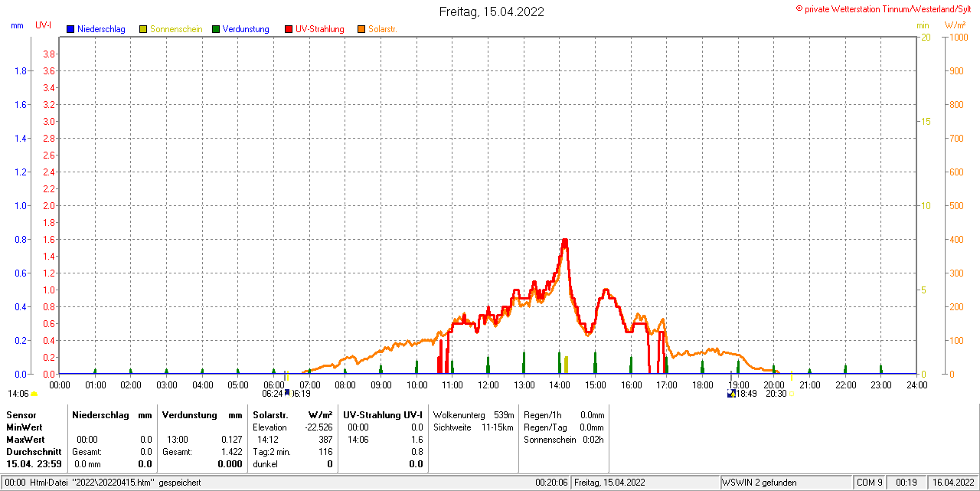Click the yellow sun icon beside 14:06
This screenshot has height=491, width=980.
pyautogui.click(x=34, y=394)
